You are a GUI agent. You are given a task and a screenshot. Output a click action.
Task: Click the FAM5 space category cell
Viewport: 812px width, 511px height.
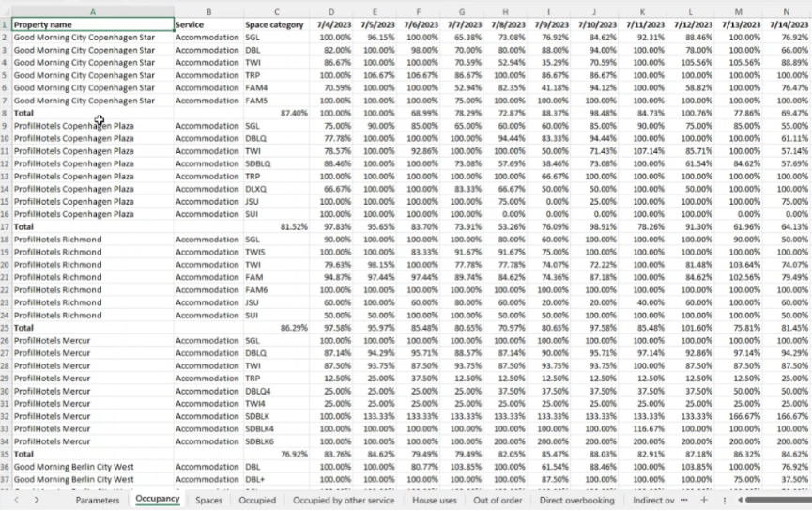[277, 101]
